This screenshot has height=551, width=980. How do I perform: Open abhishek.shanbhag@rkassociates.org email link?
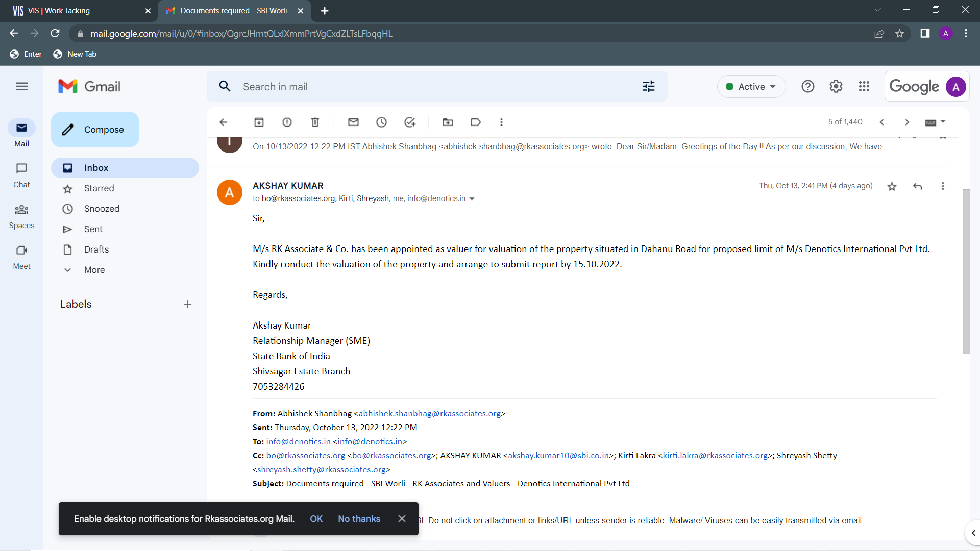tap(429, 414)
